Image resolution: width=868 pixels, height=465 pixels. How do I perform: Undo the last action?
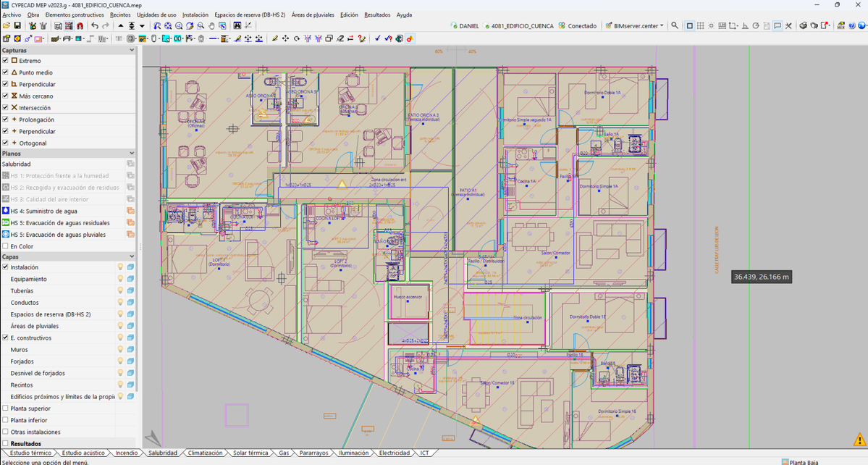95,25
